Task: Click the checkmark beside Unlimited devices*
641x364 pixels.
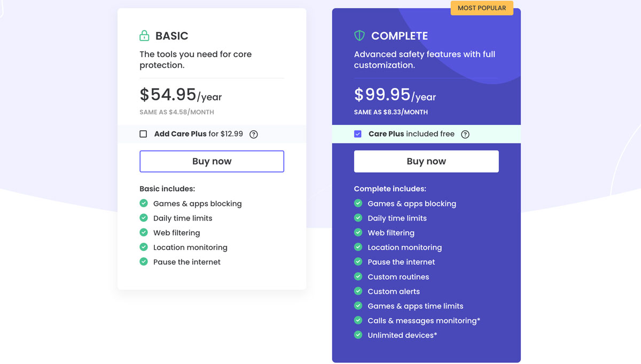Action: pos(358,335)
